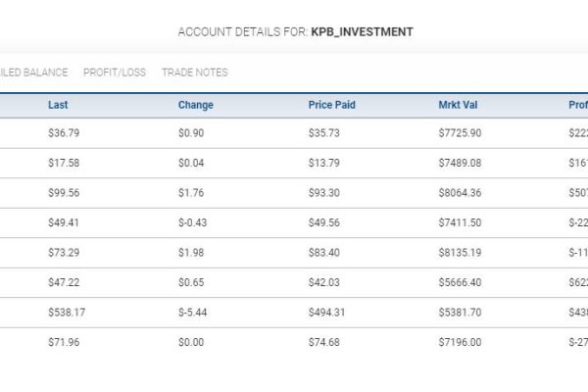The height and width of the screenshot is (392, 588).
Task: Select the KPB_INVESTMENT account name
Action: click(362, 32)
